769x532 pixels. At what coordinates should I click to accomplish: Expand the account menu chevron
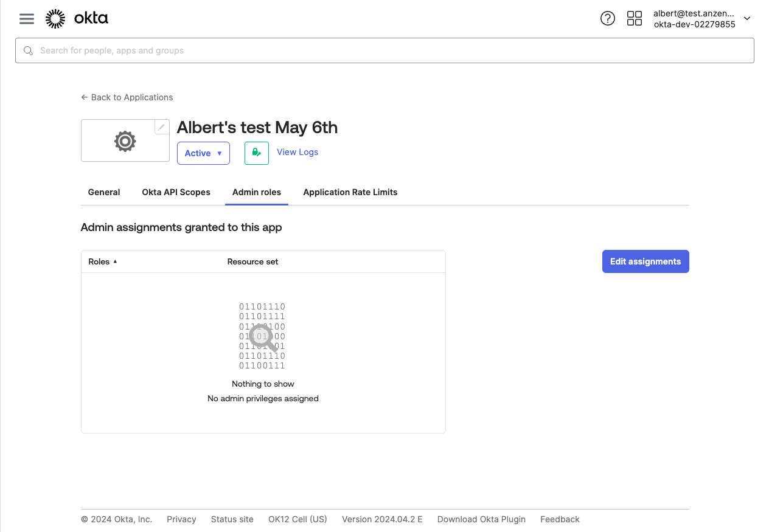tap(747, 19)
